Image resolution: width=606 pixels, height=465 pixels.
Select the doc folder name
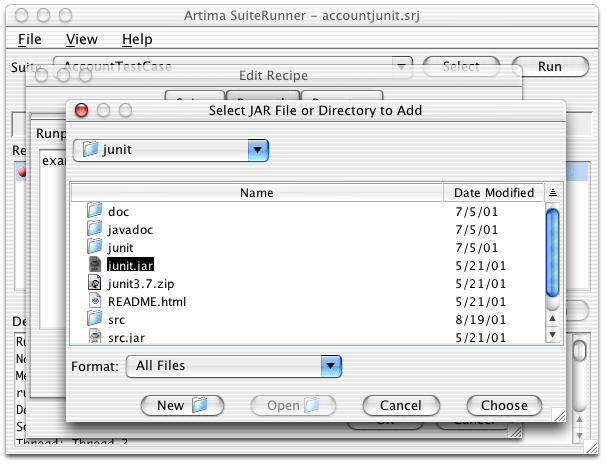click(x=118, y=212)
